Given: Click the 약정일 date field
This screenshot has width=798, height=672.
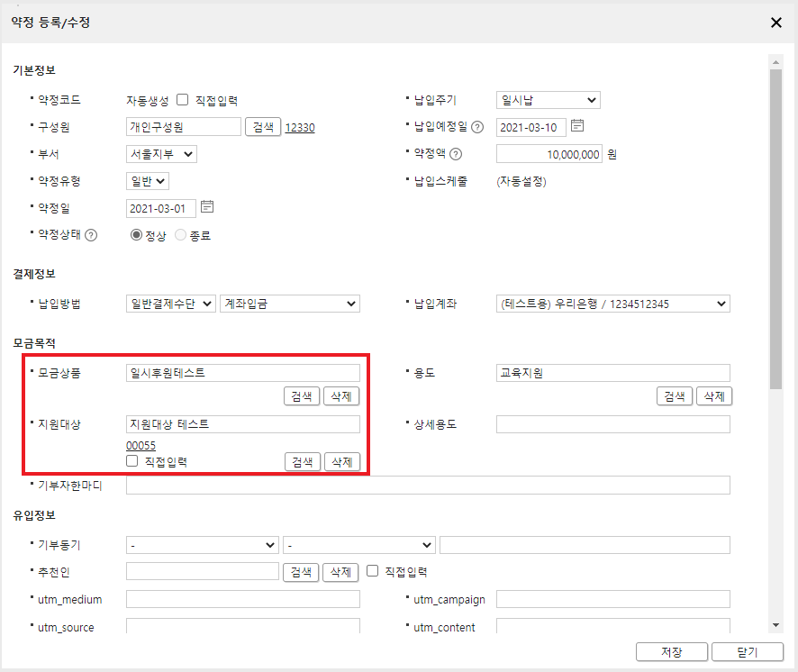Looking at the screenshot, I should [161, 208].
